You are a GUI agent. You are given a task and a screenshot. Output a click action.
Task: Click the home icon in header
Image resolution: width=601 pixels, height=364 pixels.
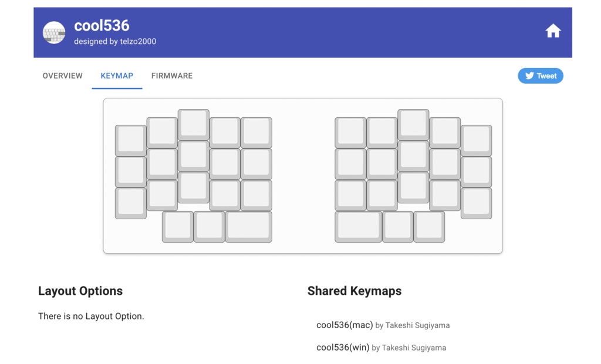point(553,32)
